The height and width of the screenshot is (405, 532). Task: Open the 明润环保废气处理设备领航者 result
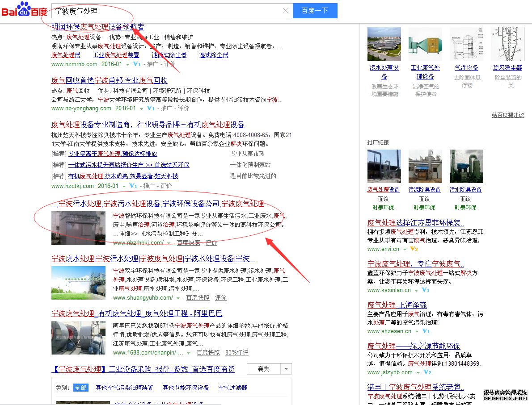point(98,27)
